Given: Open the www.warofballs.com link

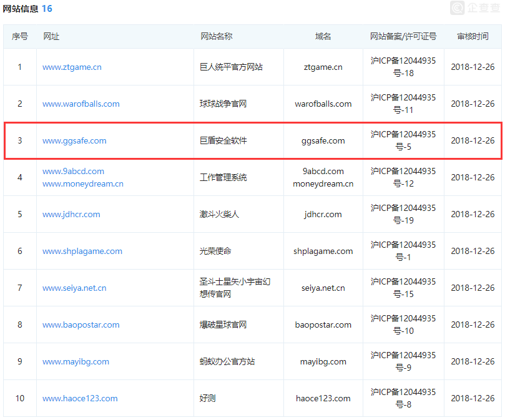Looking at the screenshot, I should (x=81, y=104).
